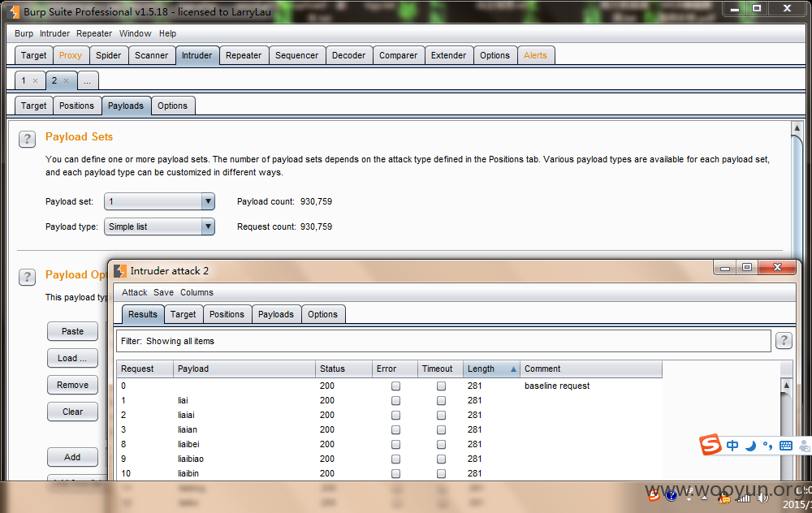812x513 pixels.
Task: Open Payload Sets help question icon
Action: point(27,139)
